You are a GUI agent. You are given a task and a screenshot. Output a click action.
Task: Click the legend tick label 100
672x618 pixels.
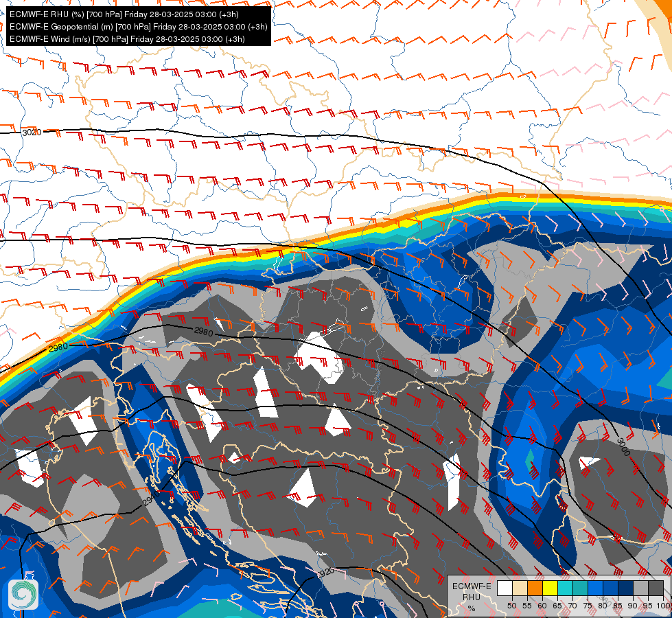[663, 606]
